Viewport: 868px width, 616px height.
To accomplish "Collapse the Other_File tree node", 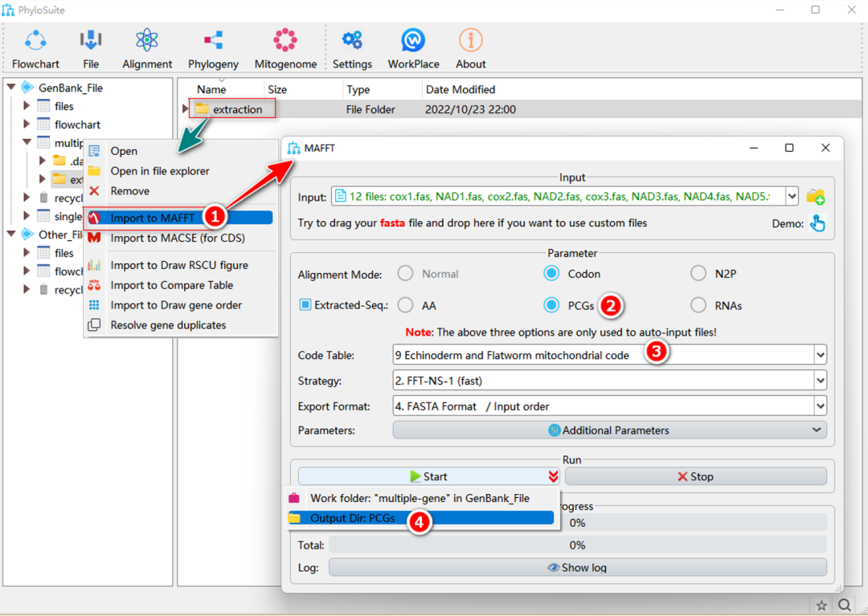I will (11, 235).
